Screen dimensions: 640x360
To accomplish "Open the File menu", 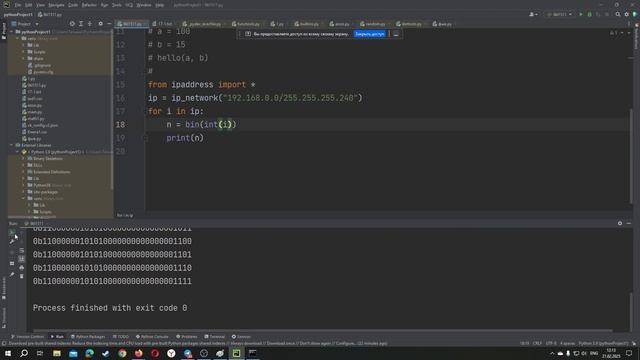I will coord(18,5).
